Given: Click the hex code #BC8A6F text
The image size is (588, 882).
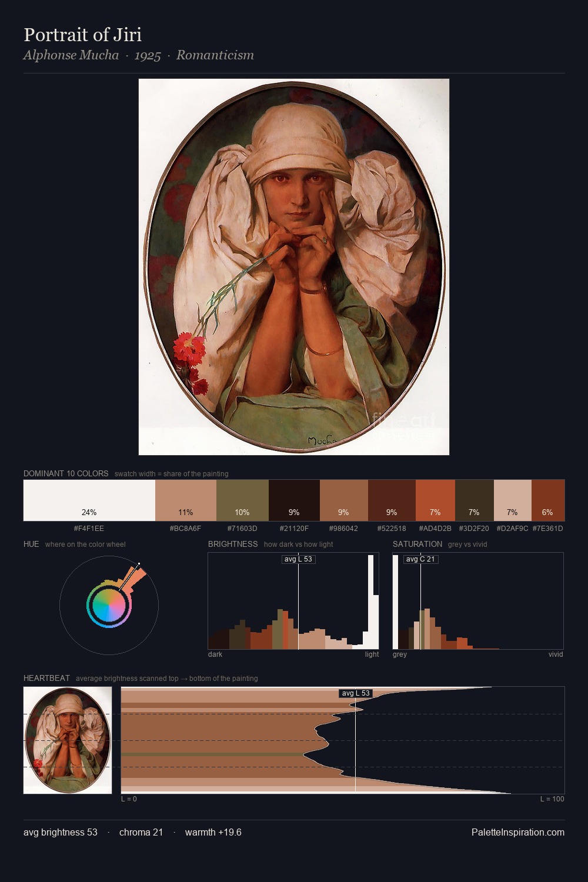Looking at the screenshot, I should tap(186, 529).
